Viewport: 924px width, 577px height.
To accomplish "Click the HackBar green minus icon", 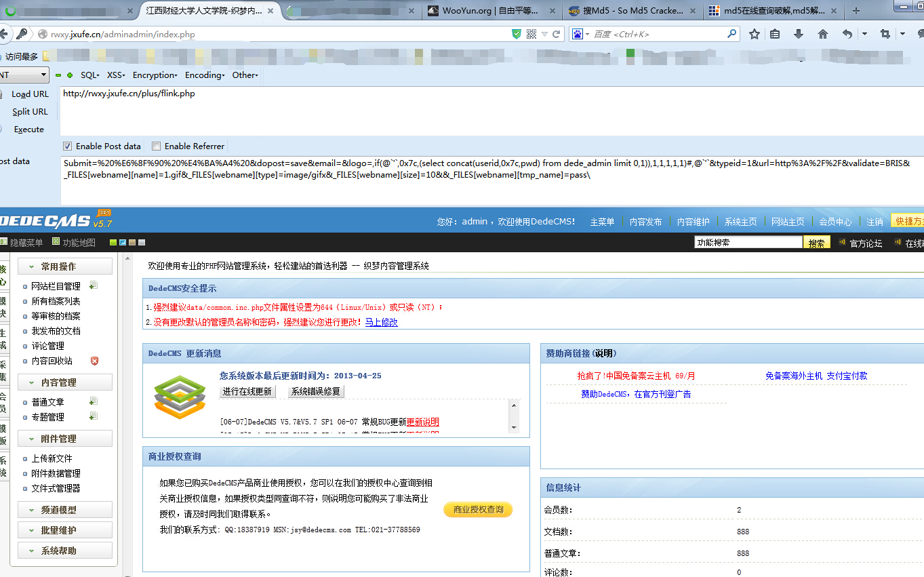I will 58,75.
